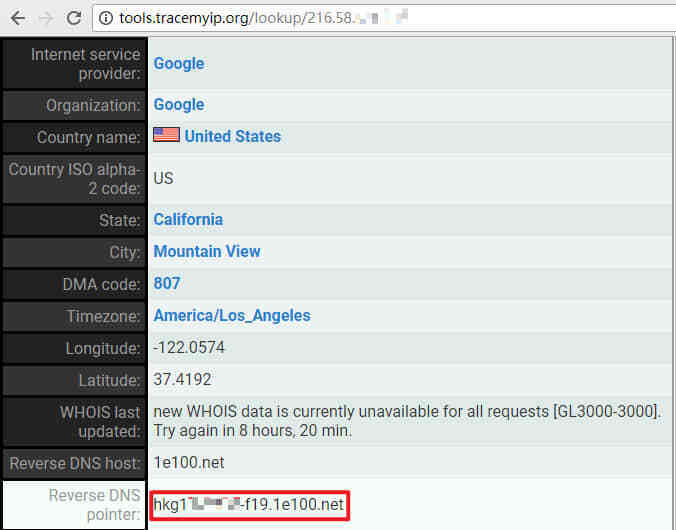
Task: Click the Country ISO alpha-2 code label
Action: (x=75, y=179)
